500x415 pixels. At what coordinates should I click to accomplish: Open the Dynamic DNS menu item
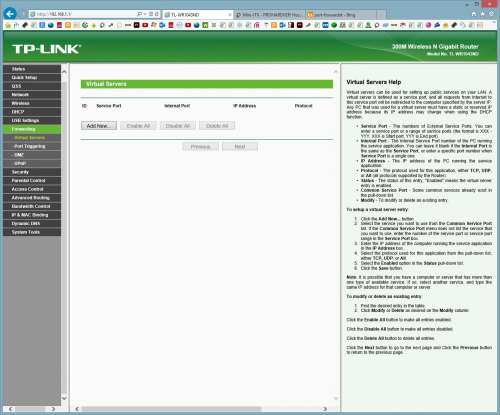pyautogui.click(x=32, y=224)
